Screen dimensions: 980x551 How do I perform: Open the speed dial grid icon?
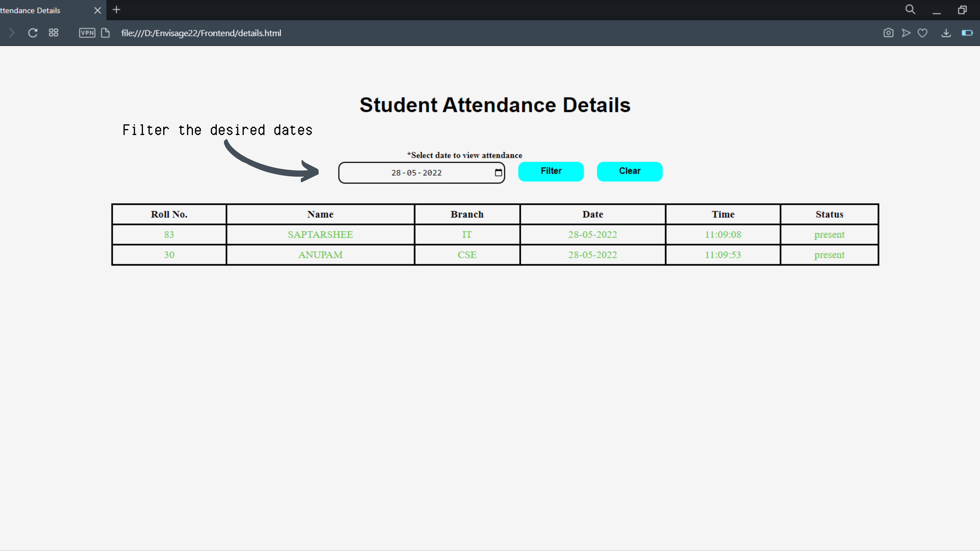click(54, 33)
